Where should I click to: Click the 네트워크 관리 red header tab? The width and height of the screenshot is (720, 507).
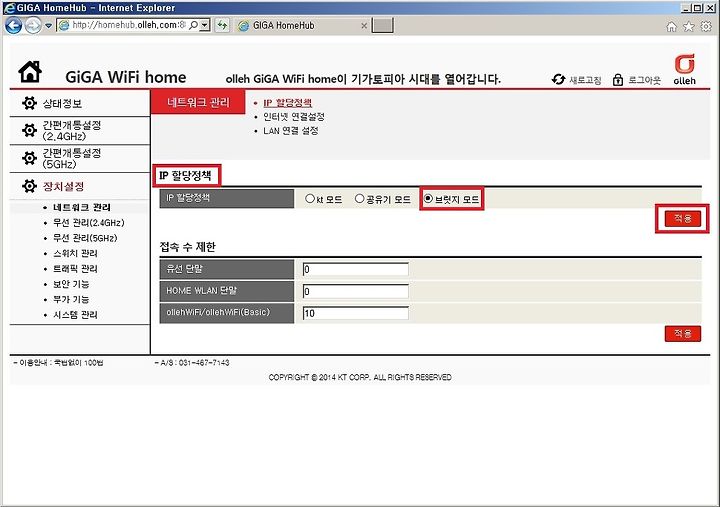click(x=198, y=102)
